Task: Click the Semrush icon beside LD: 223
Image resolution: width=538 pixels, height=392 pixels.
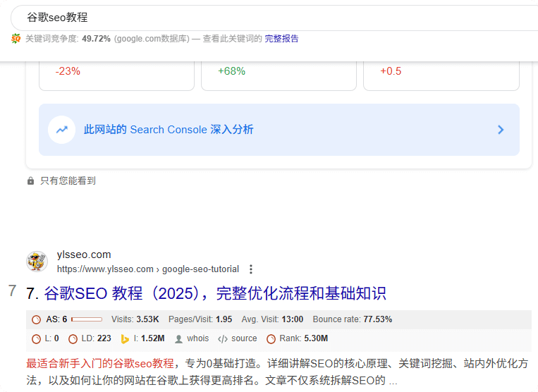Action: [73, 339]
